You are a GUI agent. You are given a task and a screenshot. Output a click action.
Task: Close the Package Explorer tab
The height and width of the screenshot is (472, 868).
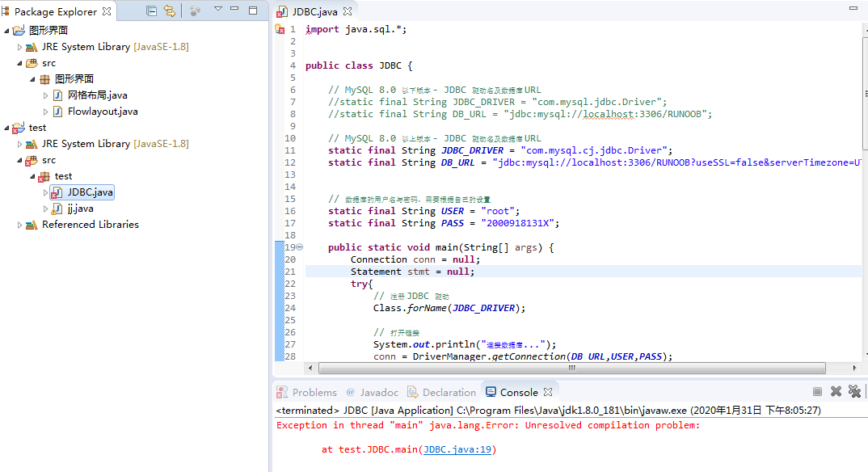tap(107, 11)
